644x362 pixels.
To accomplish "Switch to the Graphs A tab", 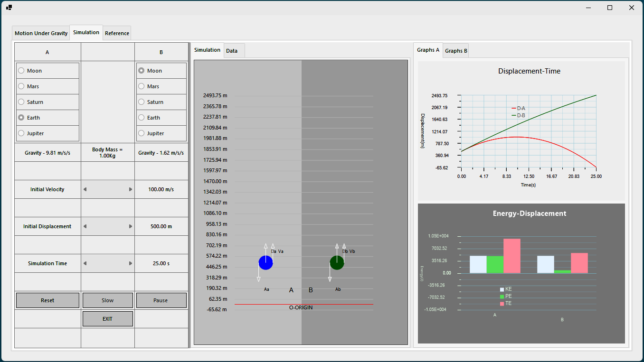I will pyautogui.click(x=428, y=50).
